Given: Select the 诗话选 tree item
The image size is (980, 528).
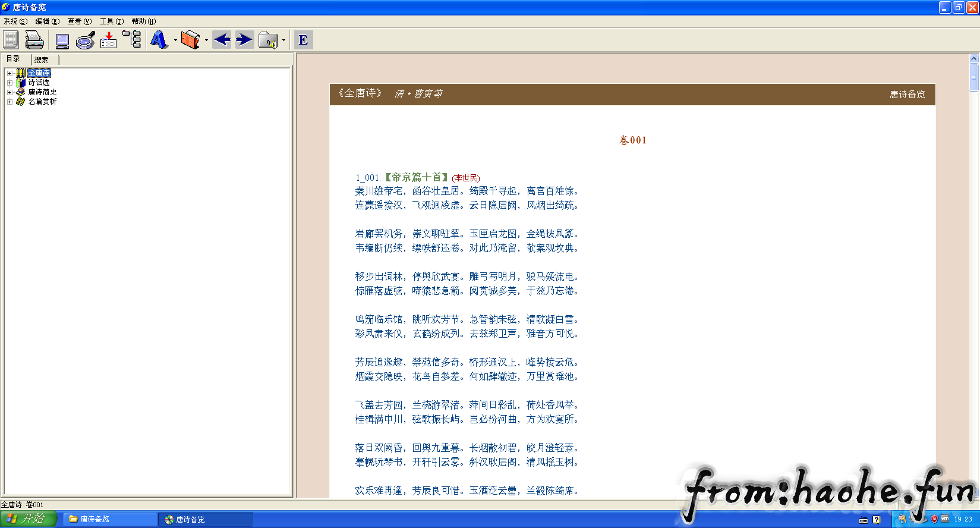Looking at the screenshot, I should (39, 83).
